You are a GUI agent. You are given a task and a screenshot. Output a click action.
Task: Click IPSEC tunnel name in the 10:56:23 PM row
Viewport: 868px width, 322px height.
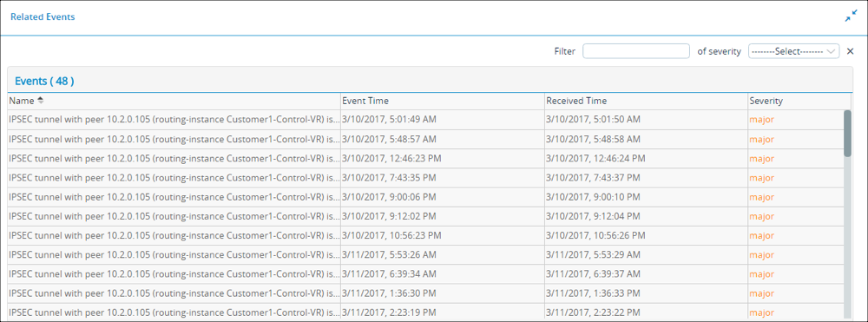174,236
